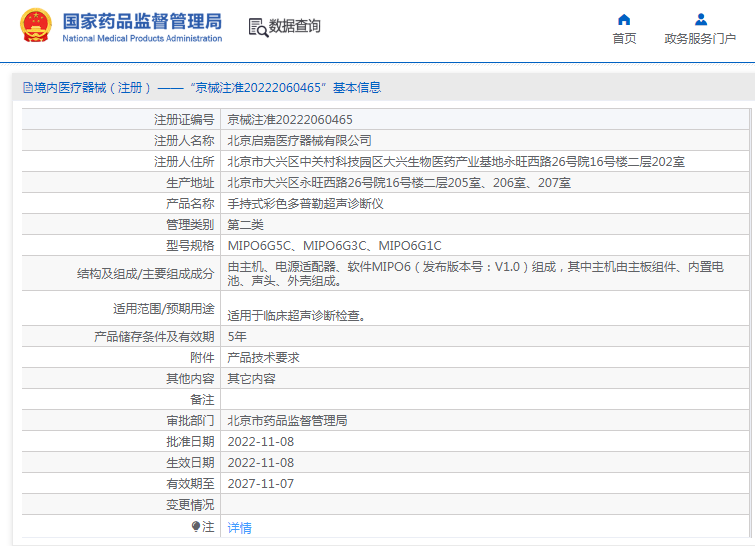Click the 5年 validity value
Image resolution: width=755 pixels, height=546 pixels.
pyautogui.click(x=237, y=337)
